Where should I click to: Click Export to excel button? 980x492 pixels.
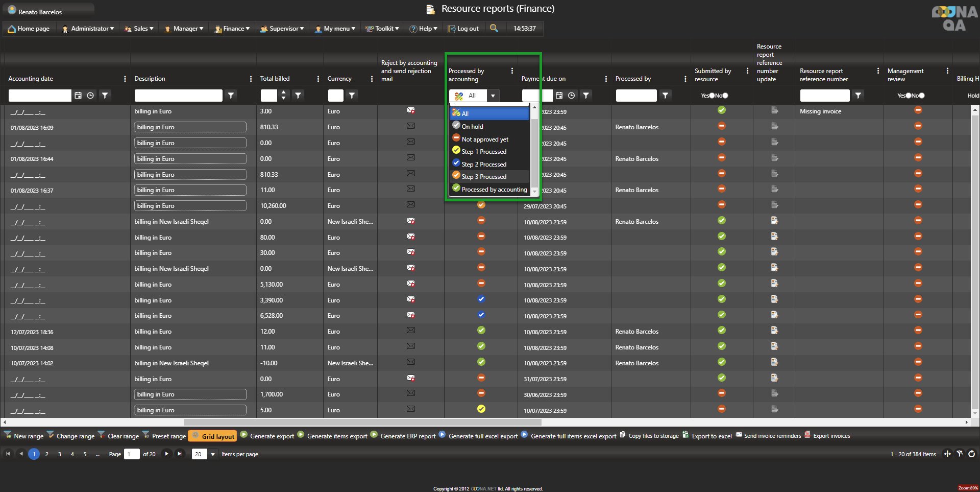711,436
